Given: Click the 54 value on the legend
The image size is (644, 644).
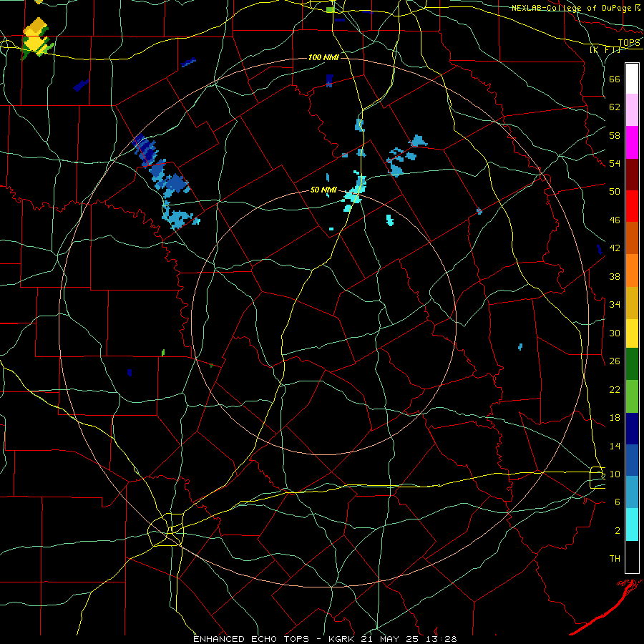Looking at the screenshot, I should click(x=615, y=163).
